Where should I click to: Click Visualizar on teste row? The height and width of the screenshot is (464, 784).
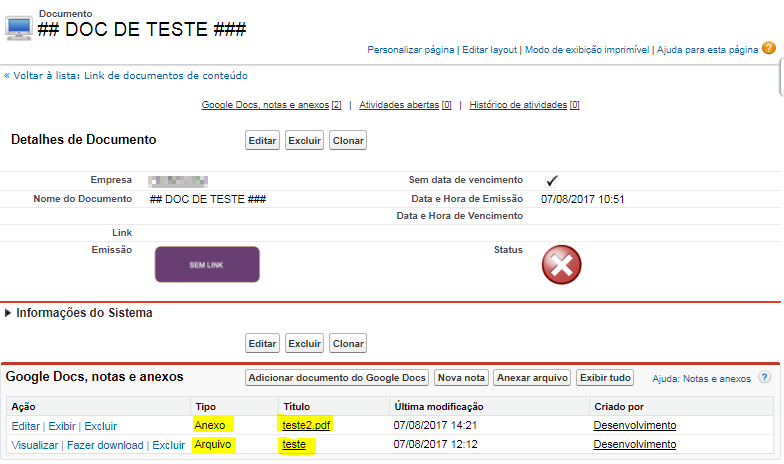pyautogui.click(x=34, y=445)
